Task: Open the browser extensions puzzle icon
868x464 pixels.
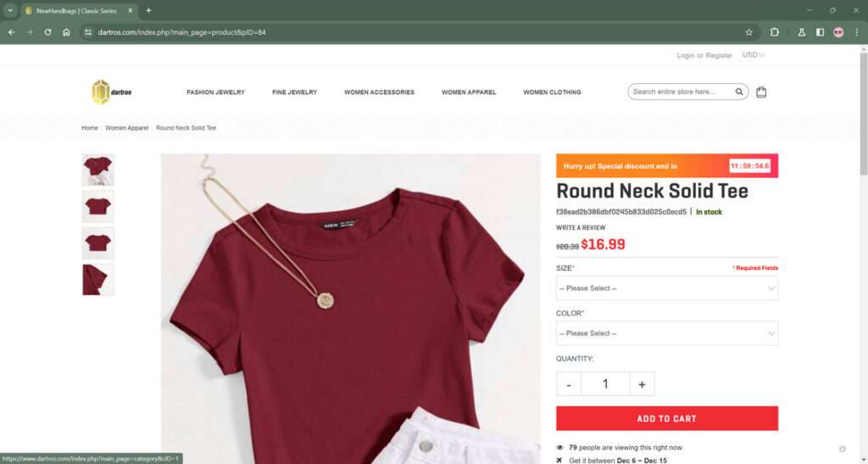Action: (x=775, y=32)
